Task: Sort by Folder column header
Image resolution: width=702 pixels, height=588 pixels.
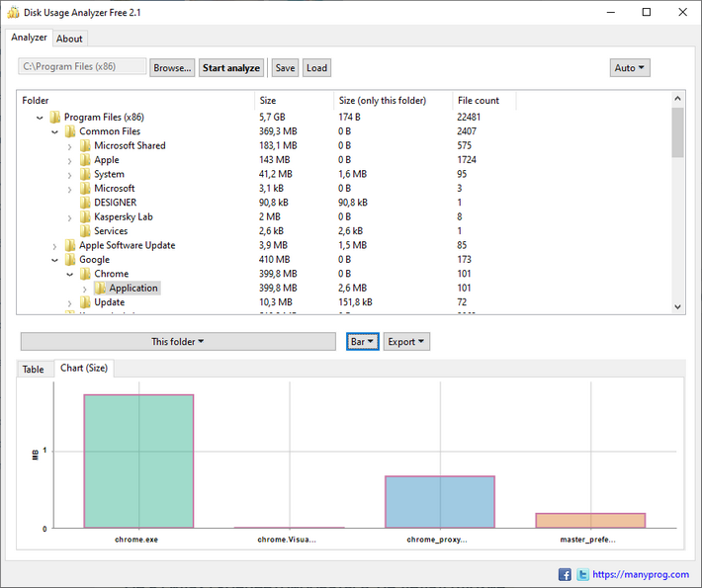Action: click(x=136, y=101)
